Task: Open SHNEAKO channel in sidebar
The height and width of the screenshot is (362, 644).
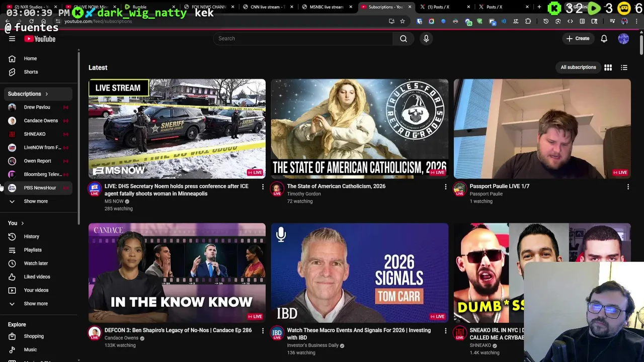Action: point(39,134)
